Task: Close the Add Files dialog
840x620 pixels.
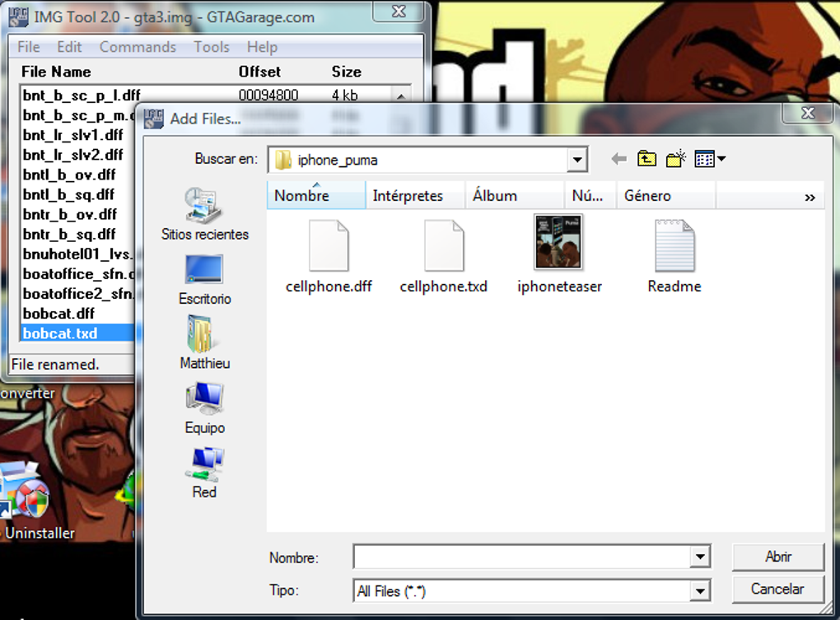Action: pos(807,113)
